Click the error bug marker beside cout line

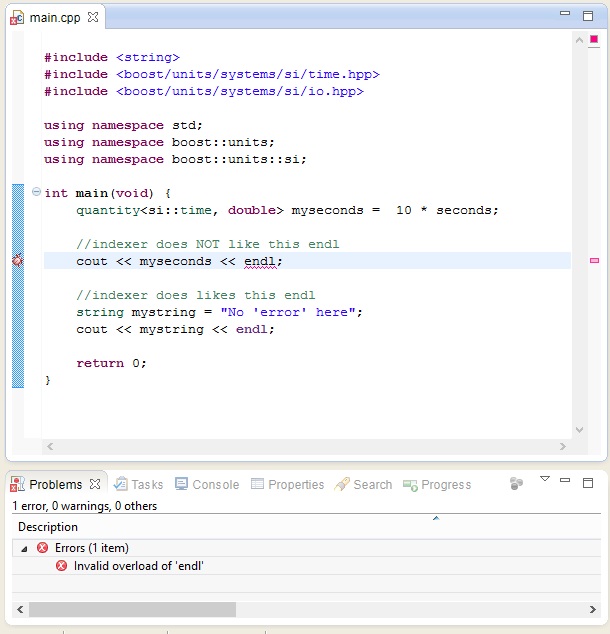point(17,260)
